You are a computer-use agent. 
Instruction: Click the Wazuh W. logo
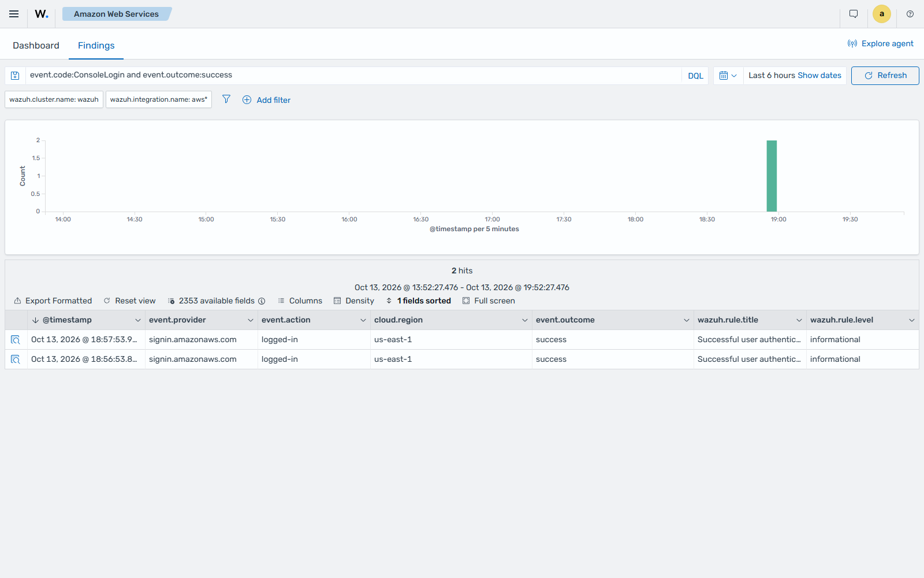(42, 14)
